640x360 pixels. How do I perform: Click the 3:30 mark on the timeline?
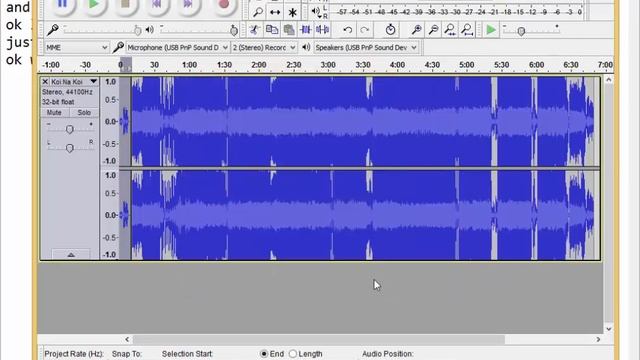pos(363,65)
